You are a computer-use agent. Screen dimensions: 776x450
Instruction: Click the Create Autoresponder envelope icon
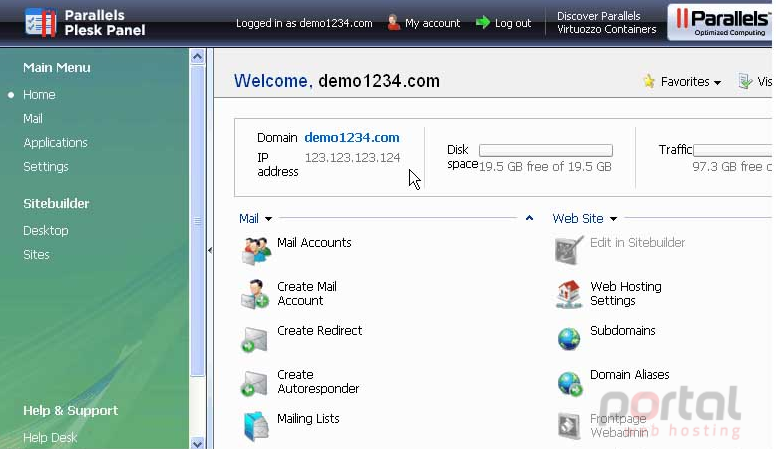[x=254, y=384]
